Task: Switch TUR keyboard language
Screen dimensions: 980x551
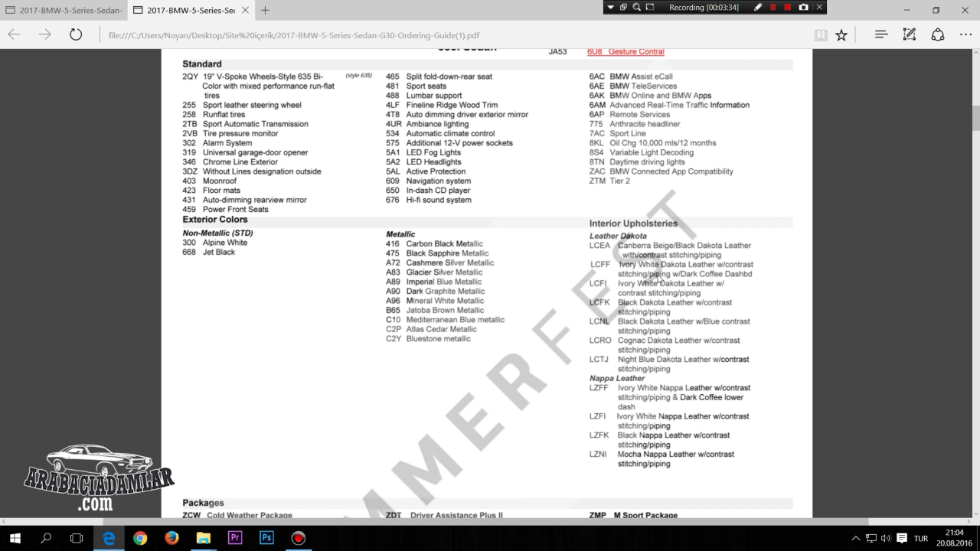Action: [x=921, y=538]
